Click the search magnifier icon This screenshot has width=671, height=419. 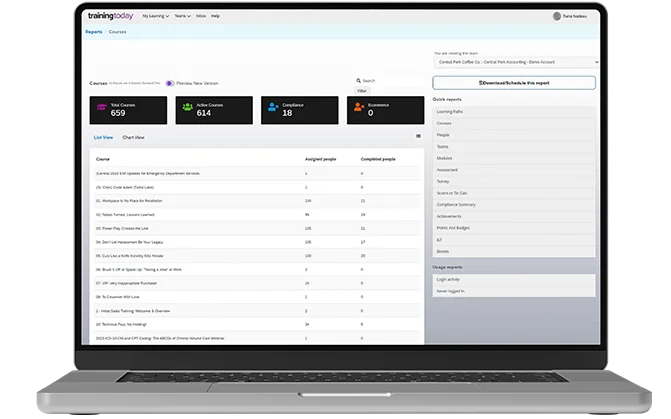[359, 80]
